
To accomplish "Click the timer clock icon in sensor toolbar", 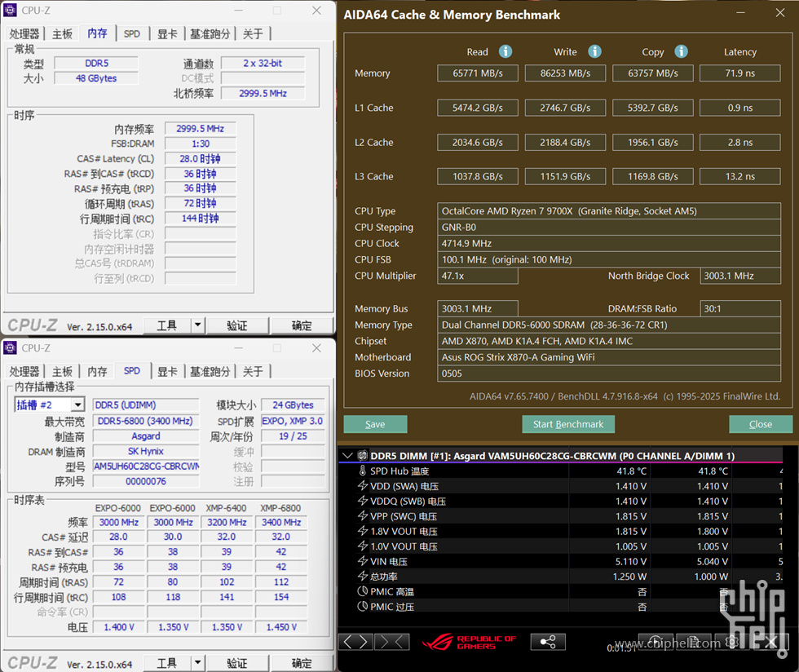I will tap(656, 642).
